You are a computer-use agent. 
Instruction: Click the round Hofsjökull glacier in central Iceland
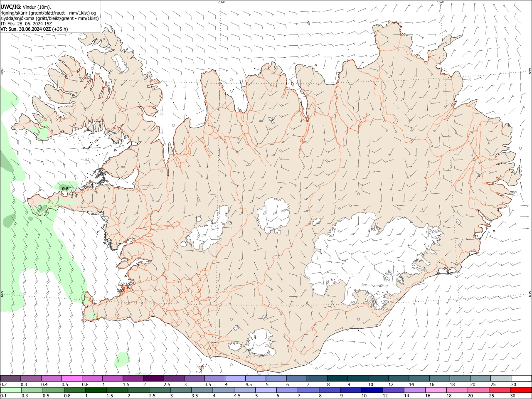(x=273, y=216)
